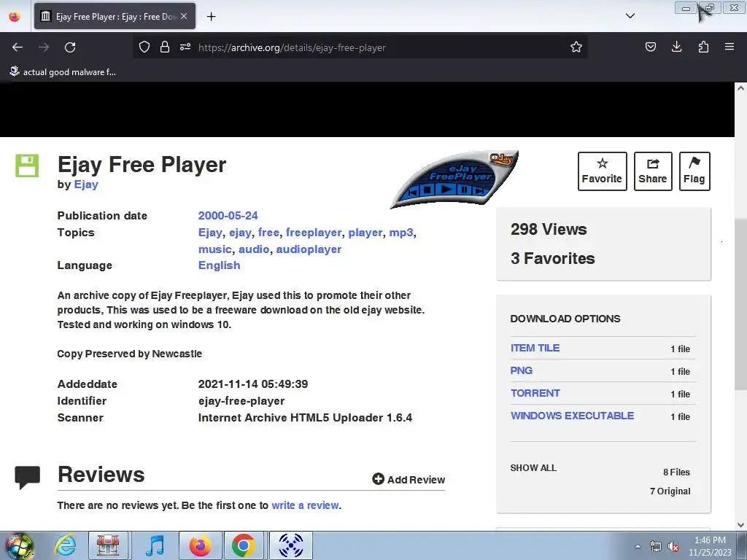Click the Reviews speech bubble icon
Screen dimensions: 747x560
(x=27, y=478)
